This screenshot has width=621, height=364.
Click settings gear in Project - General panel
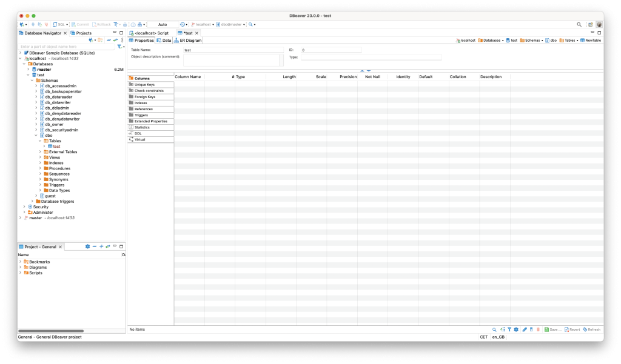pyautogui.click(x=87, y=247)
